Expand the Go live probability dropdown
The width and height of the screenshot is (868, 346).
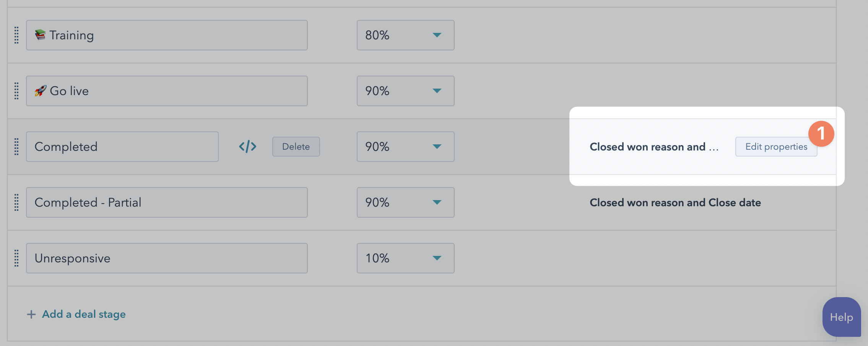tap(405, 91)
